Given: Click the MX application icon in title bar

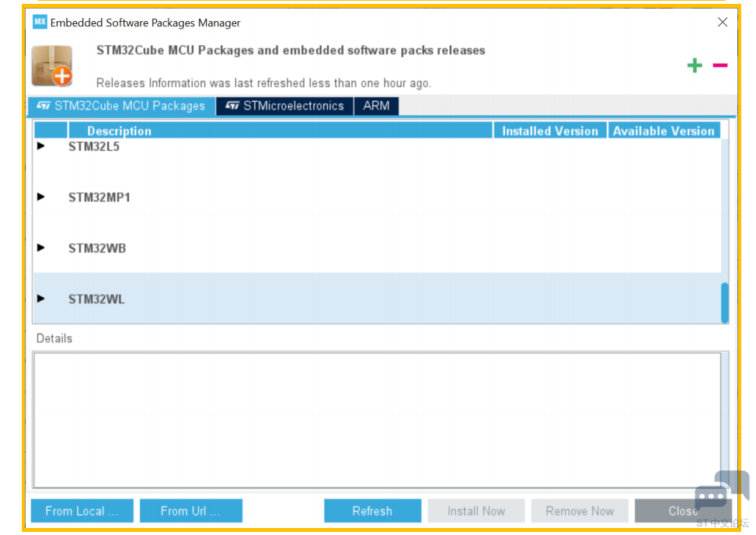Looking at the screenshot, I should [x=40, y=22].
